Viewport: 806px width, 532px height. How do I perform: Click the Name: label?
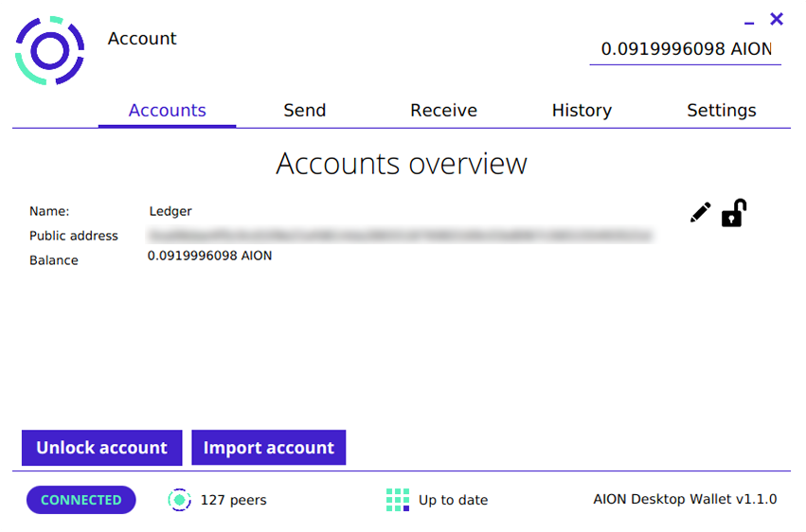49,211
